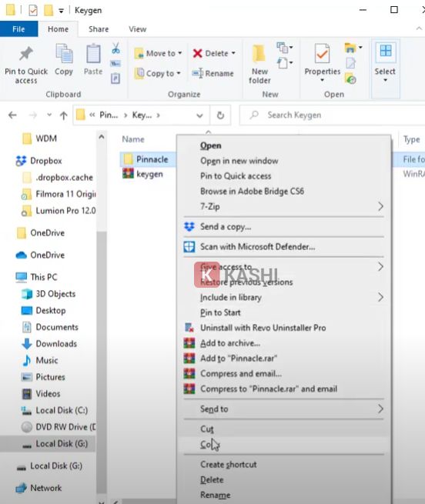The image size is (425, 504).
Task: Click Defender shield icon in context menu
Action: click(x=189, y=247)
